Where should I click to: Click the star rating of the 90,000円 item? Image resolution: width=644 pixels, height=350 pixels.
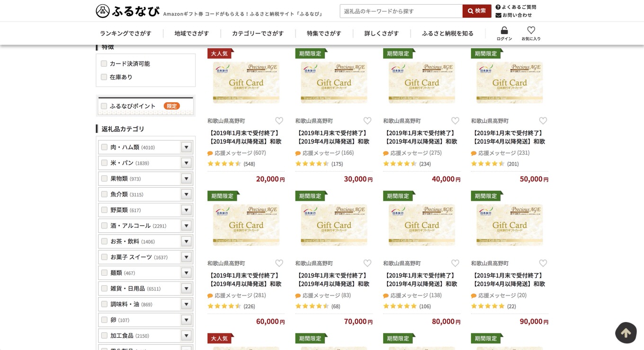488,306
